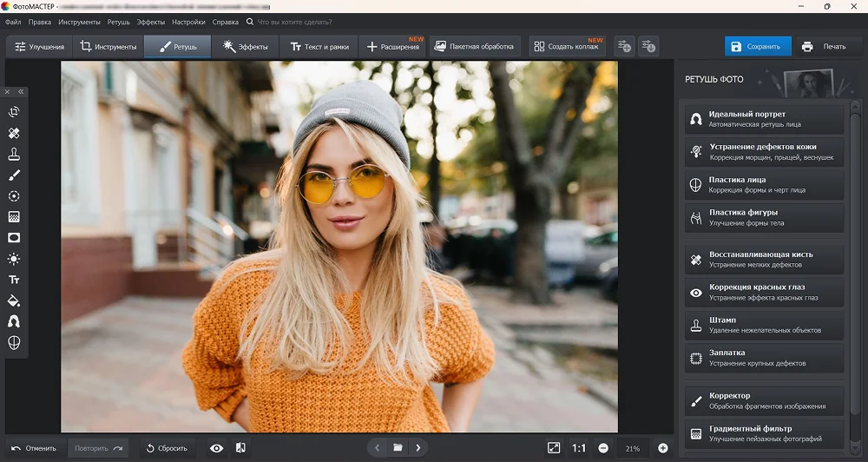Open Восстанавливающая кисть tool
868x462 pixels.
764,260
